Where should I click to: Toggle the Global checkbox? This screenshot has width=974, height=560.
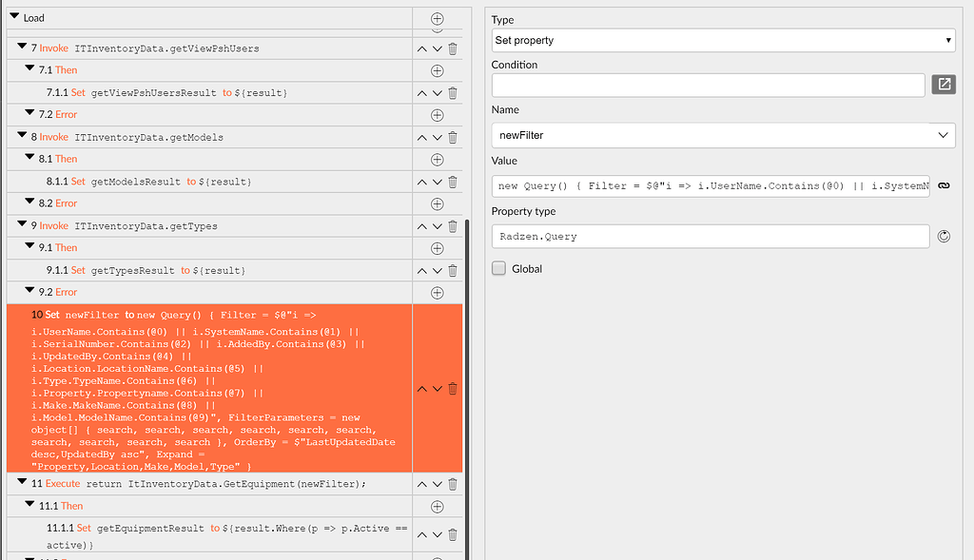pyautogui.click(x=498, y=268)
